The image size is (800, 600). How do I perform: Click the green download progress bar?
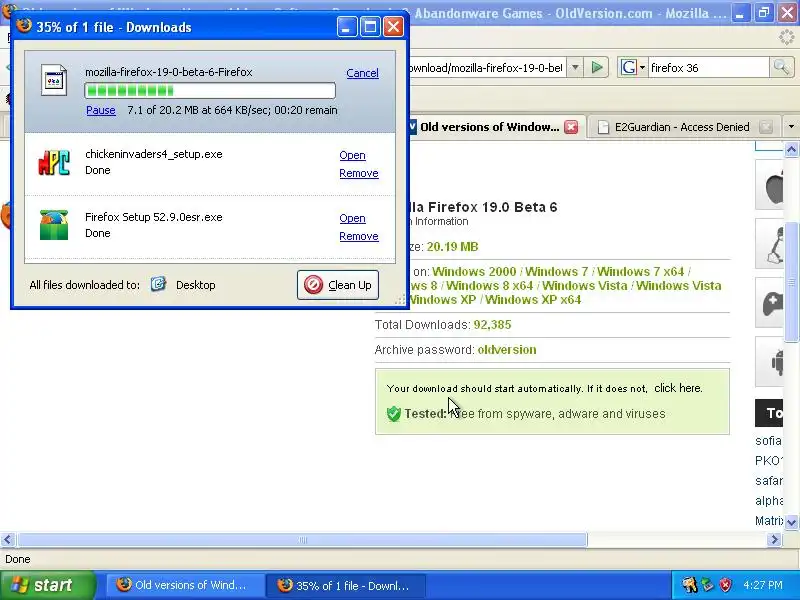tap(210, 91)
